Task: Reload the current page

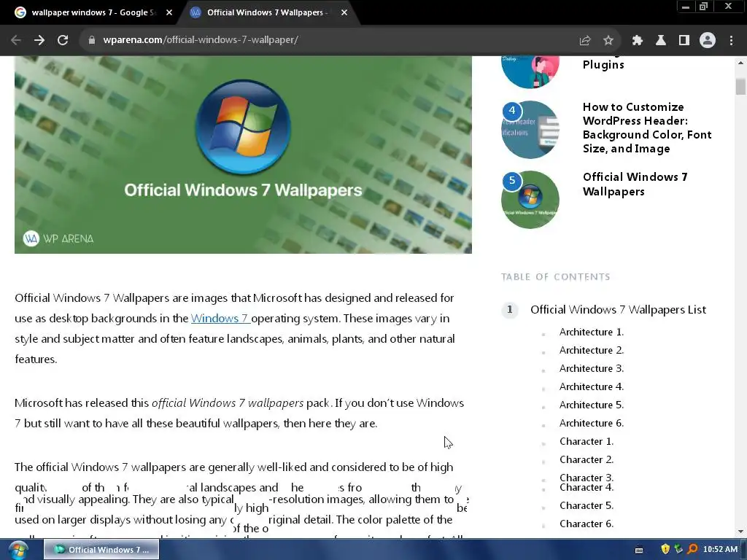Action: coord(63,40)
